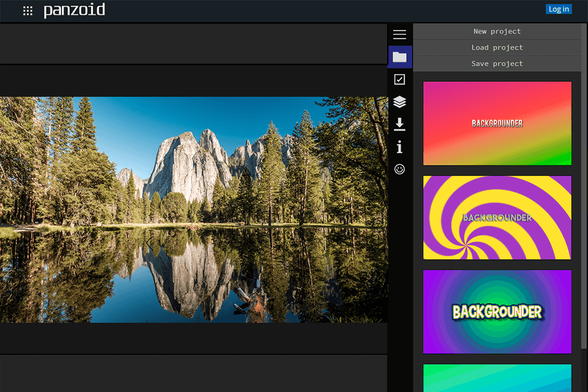Open the layers stack icon
Viewport: 588px width, 392px height.
click(x=399, y=102)
